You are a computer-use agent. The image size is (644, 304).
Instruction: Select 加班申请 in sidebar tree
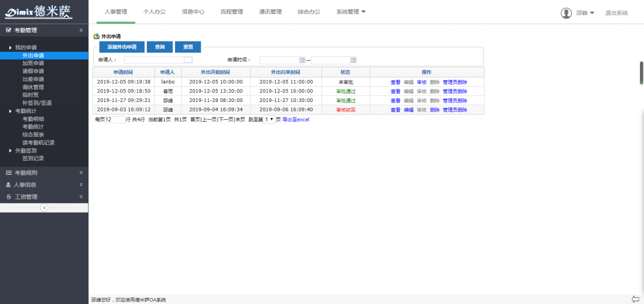point(33,63)
